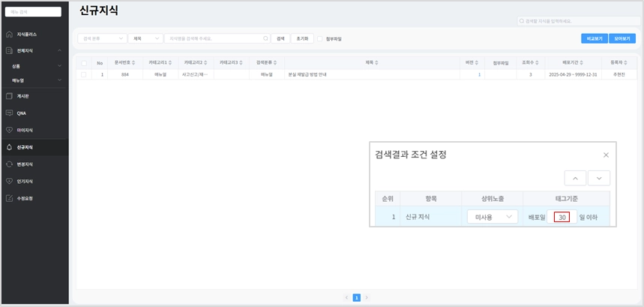This screenshot has height=307, width=644.
Task: Open the 게시판 board icon in sidebar
Action: [10, 96]
